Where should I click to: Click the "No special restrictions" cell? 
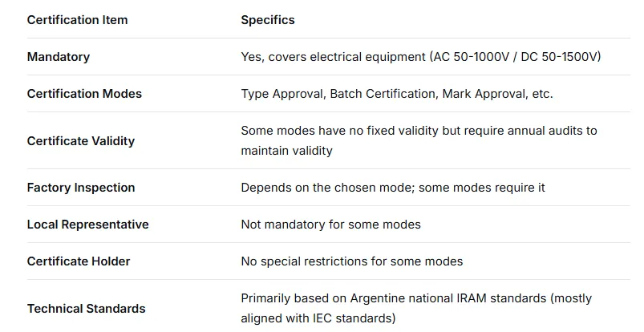[x=351, y=261]
